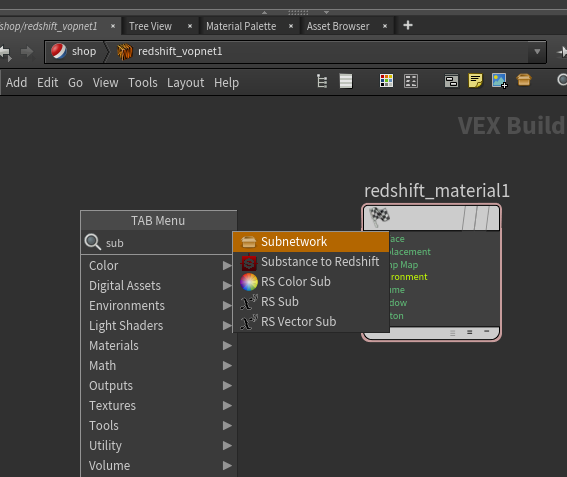This screenshot has width=567, height=477.
Task: Click the find node icon at toolbar end
Action: pyautogui.click(x=562, y=80)
